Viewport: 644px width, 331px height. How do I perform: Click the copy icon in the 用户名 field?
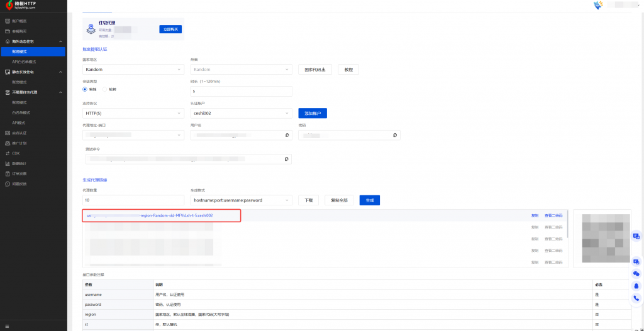[x=287, y=135]
